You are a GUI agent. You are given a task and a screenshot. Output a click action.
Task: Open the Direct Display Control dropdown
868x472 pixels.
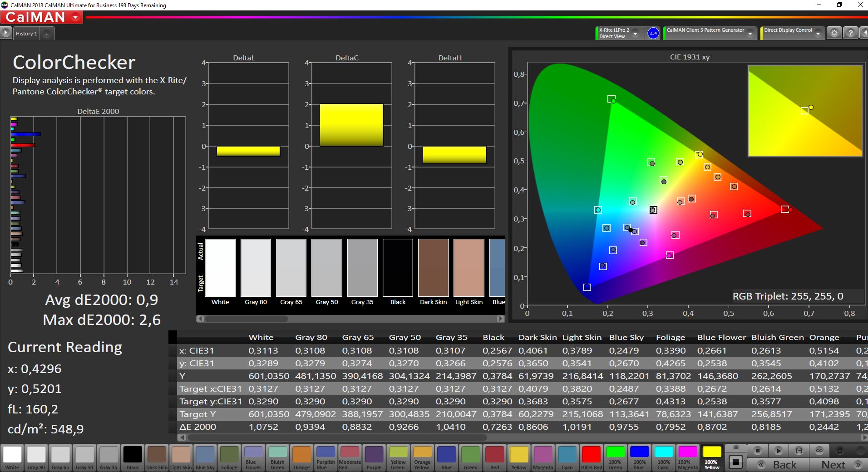(x=818, y=34)
